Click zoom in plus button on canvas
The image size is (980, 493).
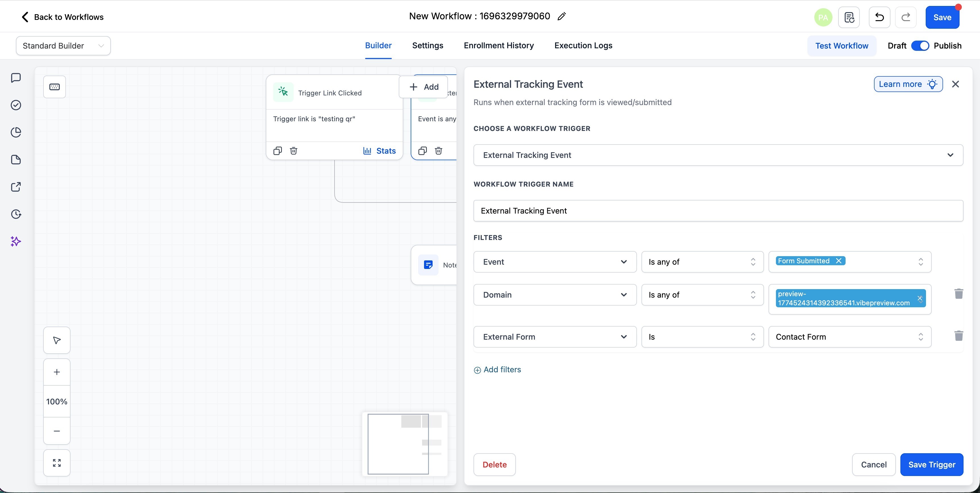tap(57, 372)
